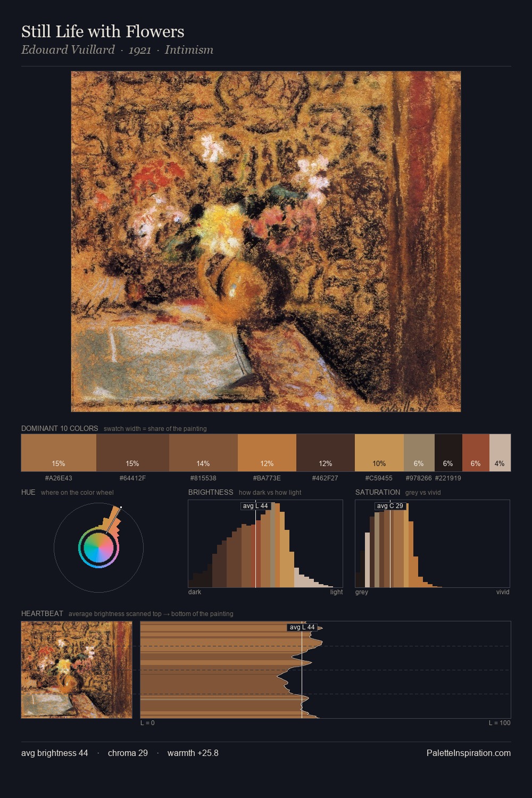Click the "DOMINANT 10 COLORS" heading
The width and height of the screenshot is (532, 798).
[x=60, y=428]
